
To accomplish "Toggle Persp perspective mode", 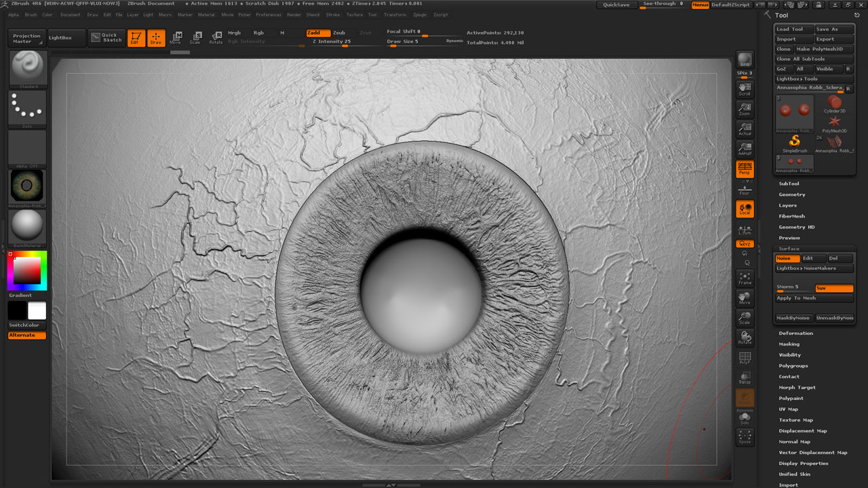I will (745, 169).
